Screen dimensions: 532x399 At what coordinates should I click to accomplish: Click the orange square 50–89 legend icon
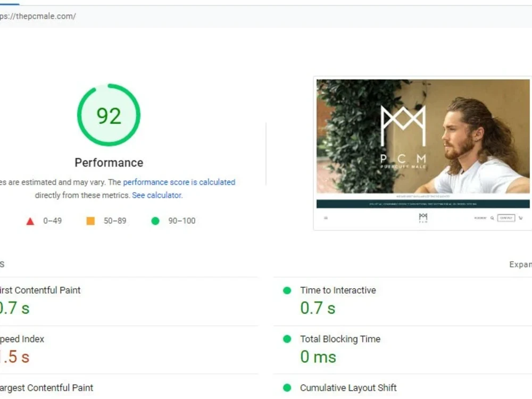click(90, 221)
